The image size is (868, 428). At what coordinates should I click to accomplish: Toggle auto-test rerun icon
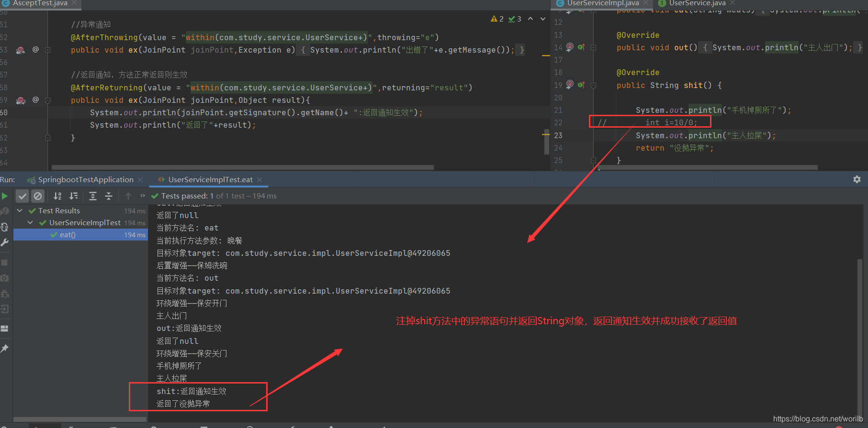coord(5,227)
